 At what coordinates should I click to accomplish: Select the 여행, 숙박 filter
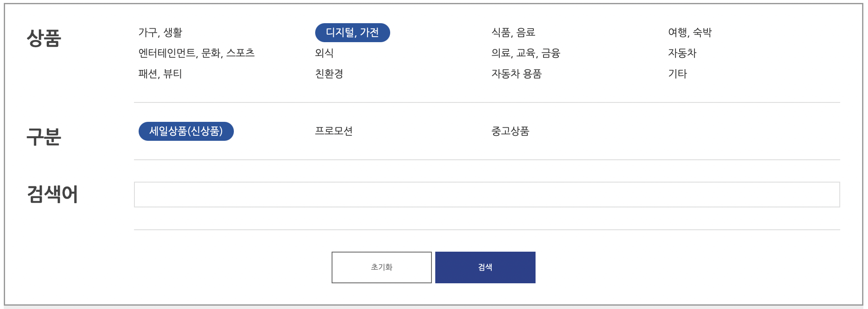click(x=690, y=32)
